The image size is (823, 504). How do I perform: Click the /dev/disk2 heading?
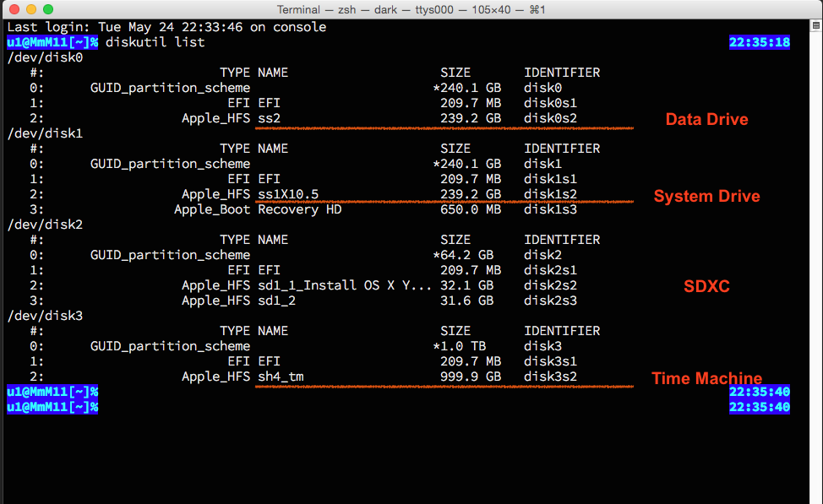tap(45, 225)
